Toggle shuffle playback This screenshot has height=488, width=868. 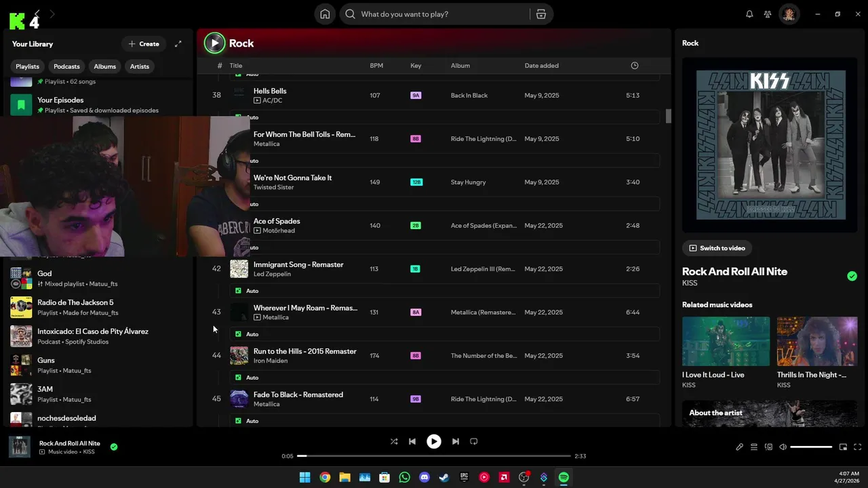coord(394,441)
